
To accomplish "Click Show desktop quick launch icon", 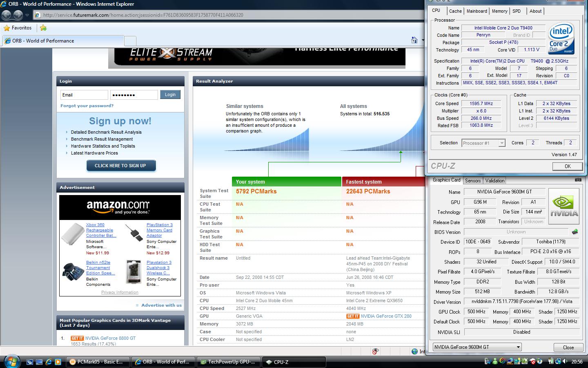I will 39,362.
